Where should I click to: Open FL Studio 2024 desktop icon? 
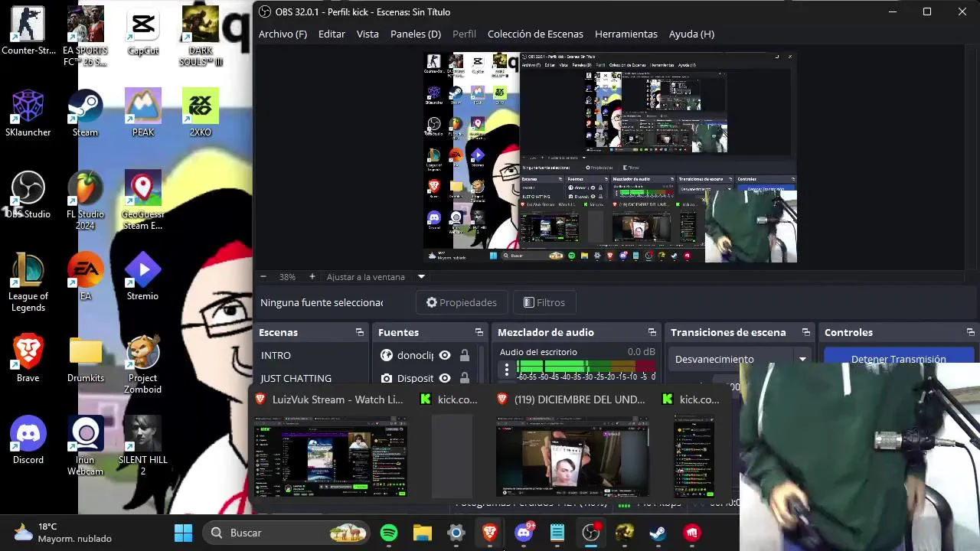[x=85, y=201]
